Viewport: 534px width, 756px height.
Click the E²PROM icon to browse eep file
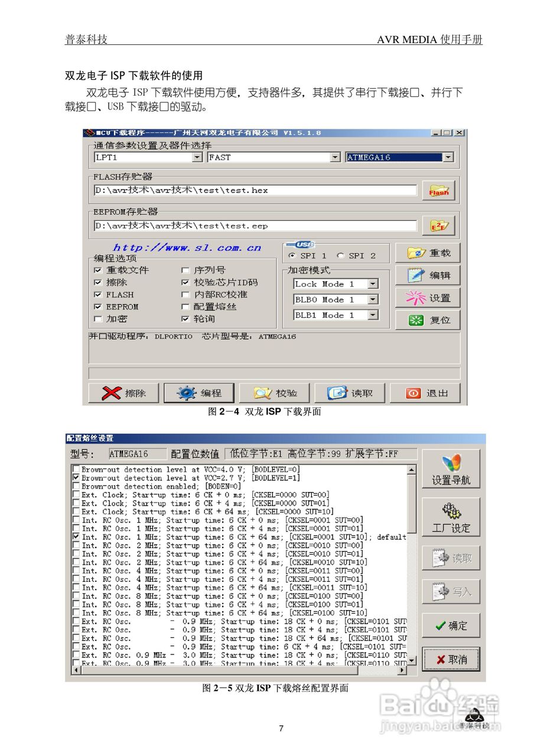click(x=439, y=225)
